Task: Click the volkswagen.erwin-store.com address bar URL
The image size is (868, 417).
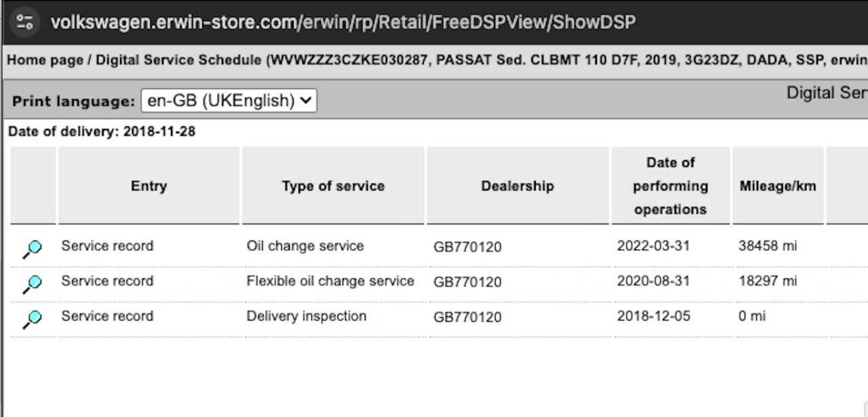Action: point(342,22)
